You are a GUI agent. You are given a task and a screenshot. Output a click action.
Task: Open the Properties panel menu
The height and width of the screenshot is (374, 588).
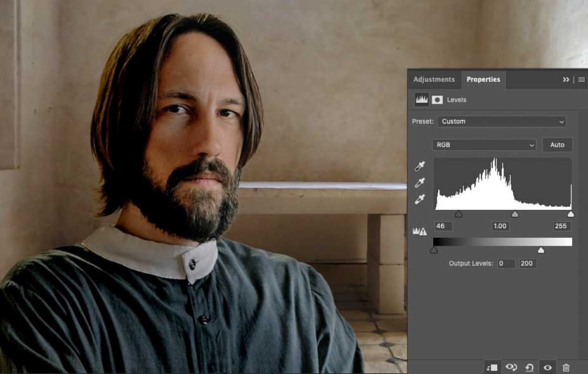point(581,79)
